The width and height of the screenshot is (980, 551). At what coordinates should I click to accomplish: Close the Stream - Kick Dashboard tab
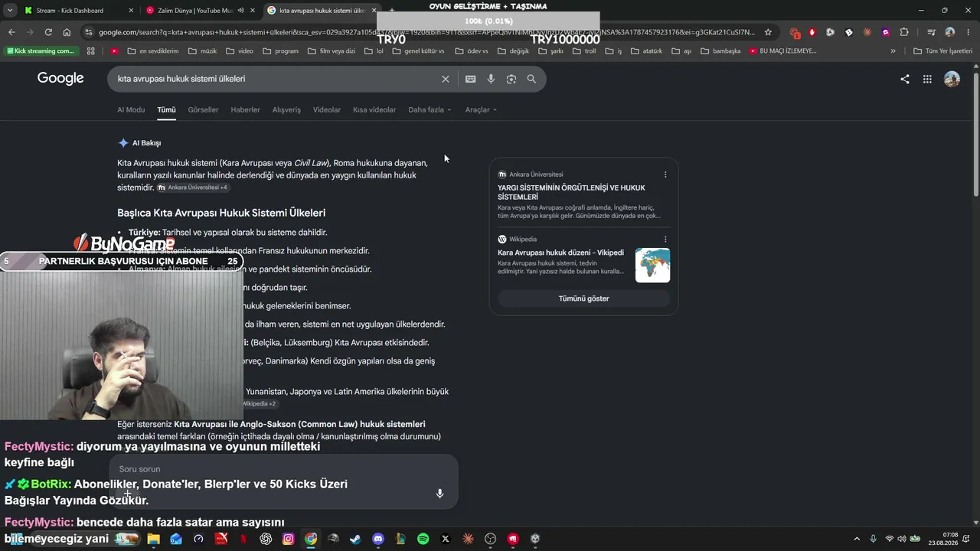(x=131, y=11)
